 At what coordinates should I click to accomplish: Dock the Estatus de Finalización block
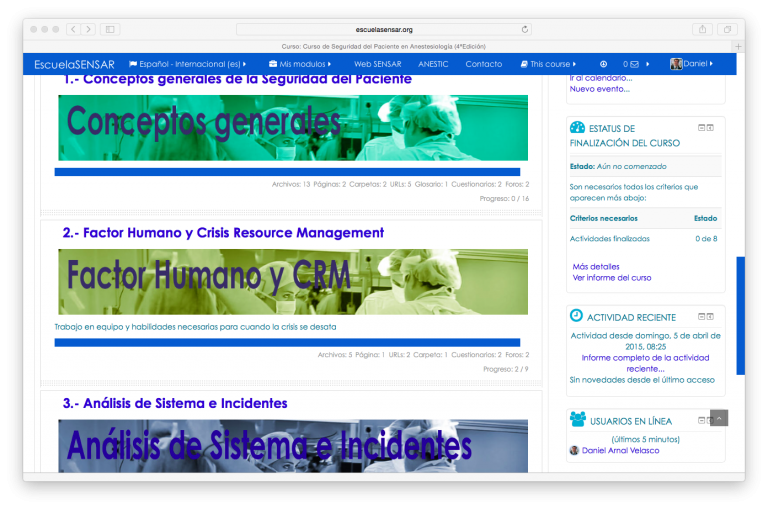click(711, 128)
